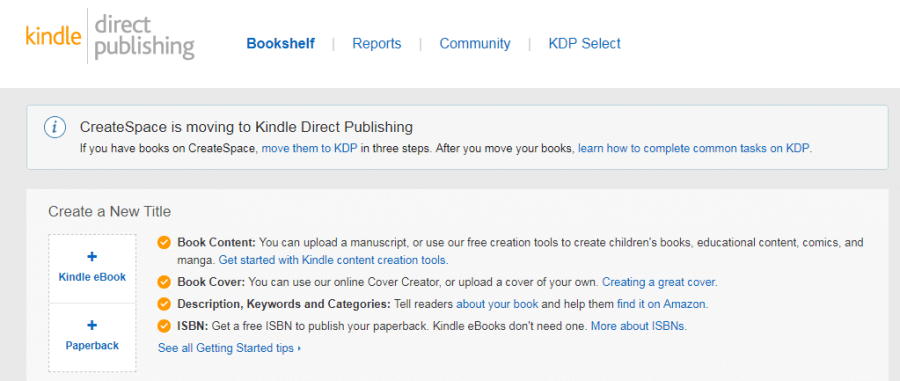Open the Bookshelf tab
The width and height of the screenshot is (900, 381).
(281, 44)
